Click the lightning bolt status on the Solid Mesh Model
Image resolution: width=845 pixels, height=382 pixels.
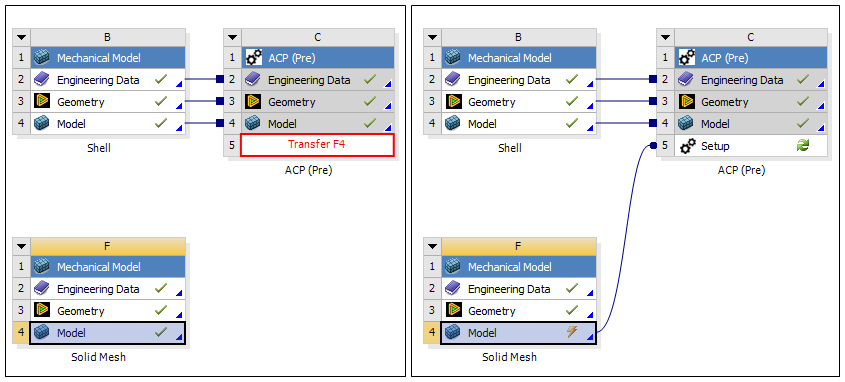[572, 332]
